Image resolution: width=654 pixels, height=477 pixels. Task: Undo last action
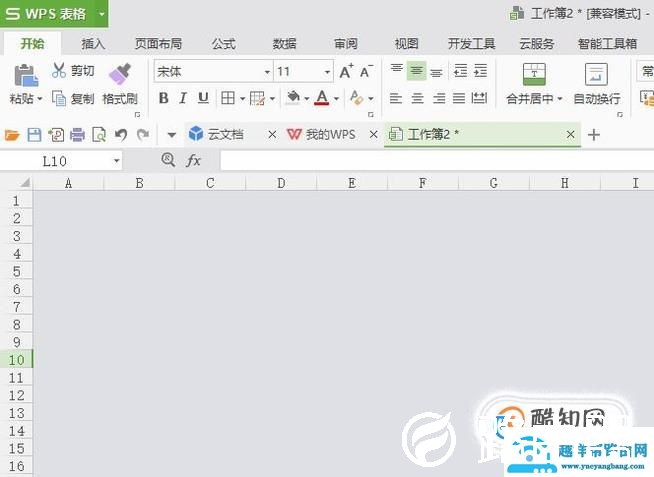click(x=121, y=135)
